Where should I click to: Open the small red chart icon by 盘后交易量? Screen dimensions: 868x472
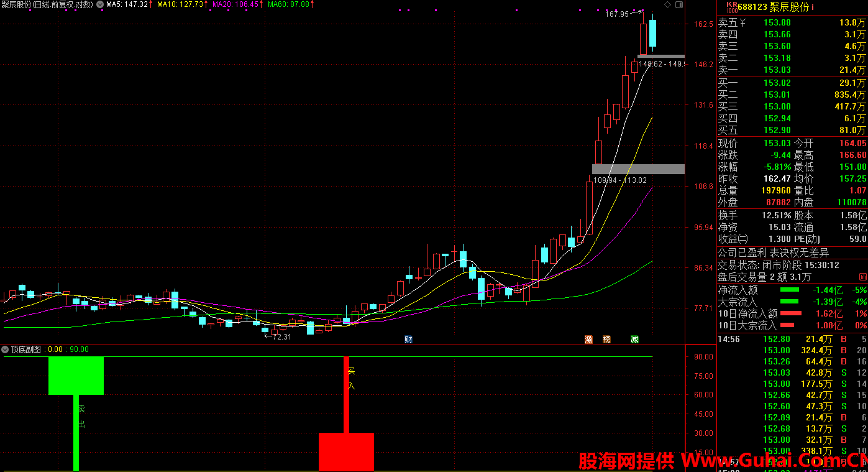[x=863, y=276]
